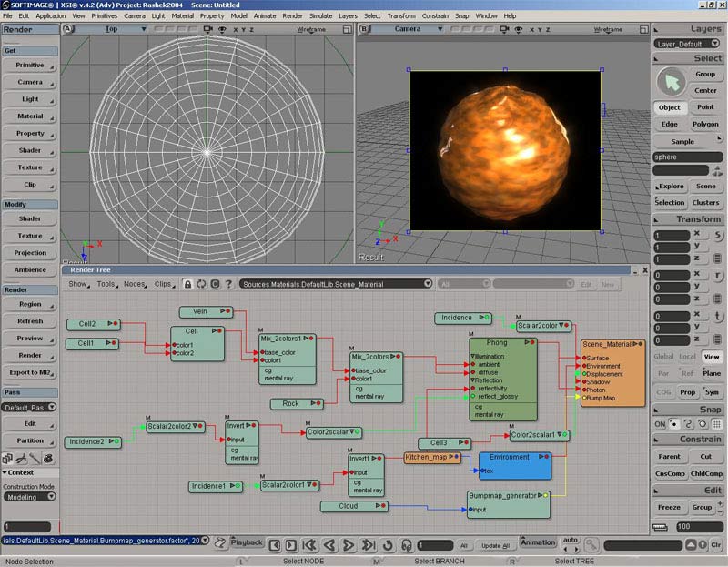
Task: Open the Primitives menu
Action: [x=105, y=15]
